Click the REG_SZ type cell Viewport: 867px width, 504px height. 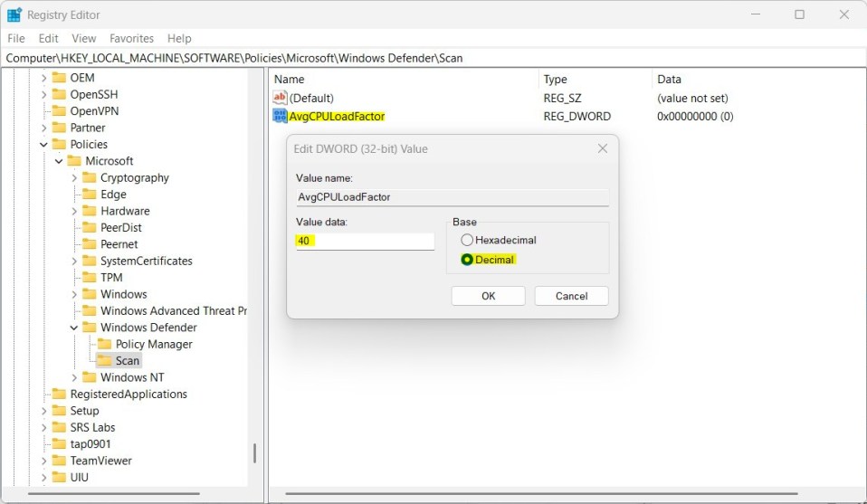(x=562, y=98)
